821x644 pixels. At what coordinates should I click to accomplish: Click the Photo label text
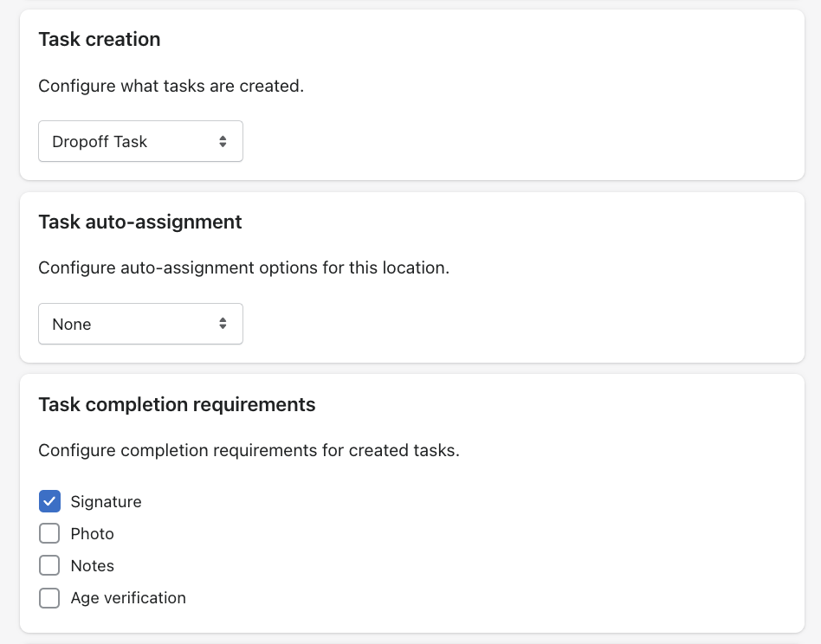click(x=92, y=533)
